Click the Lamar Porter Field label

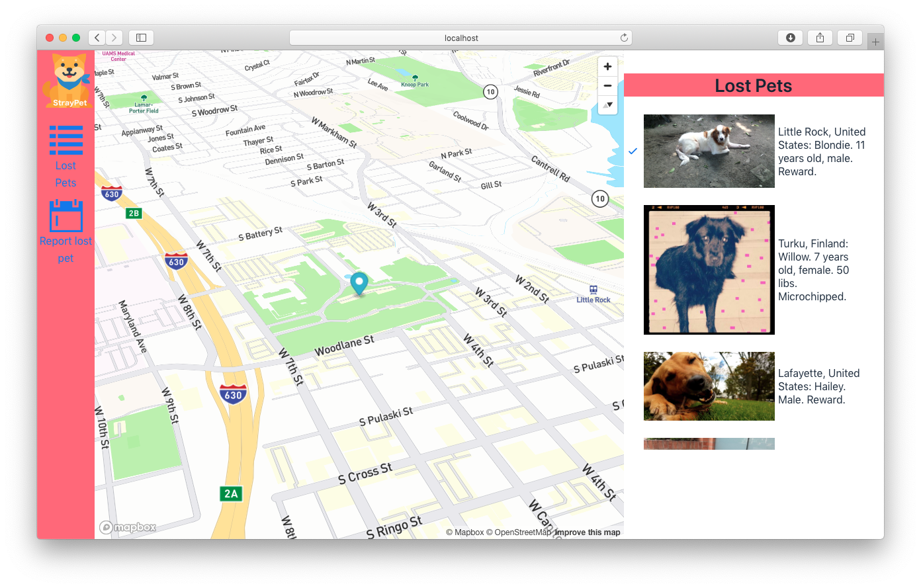click(x=144, y=108)
